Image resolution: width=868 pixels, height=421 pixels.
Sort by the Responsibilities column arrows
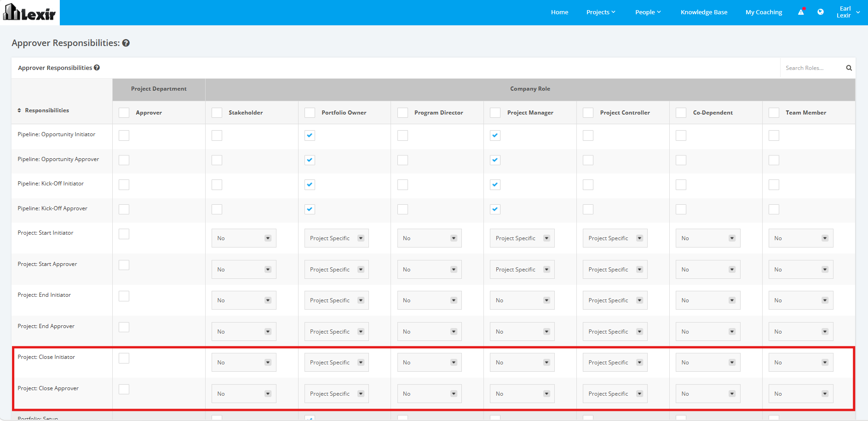[19, 110]
